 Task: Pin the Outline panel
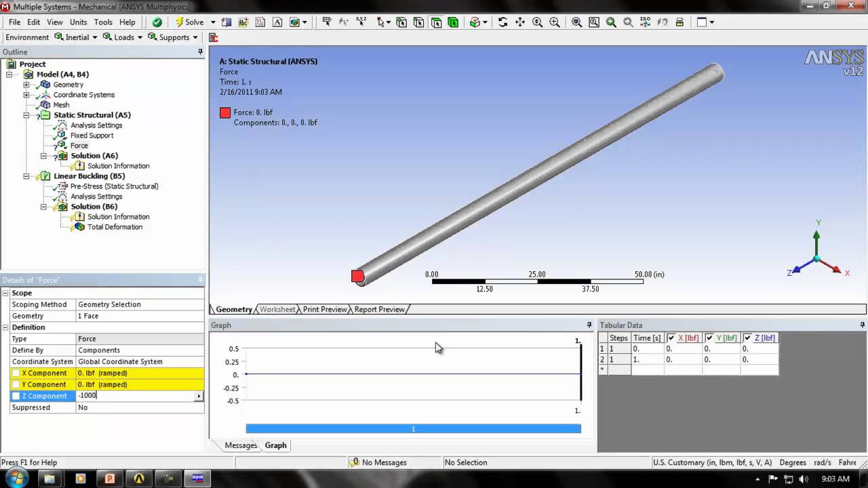point(200,52)
